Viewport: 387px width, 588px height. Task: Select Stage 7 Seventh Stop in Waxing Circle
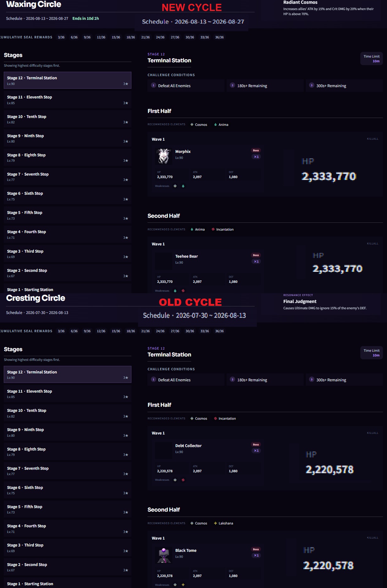[67, 177]
